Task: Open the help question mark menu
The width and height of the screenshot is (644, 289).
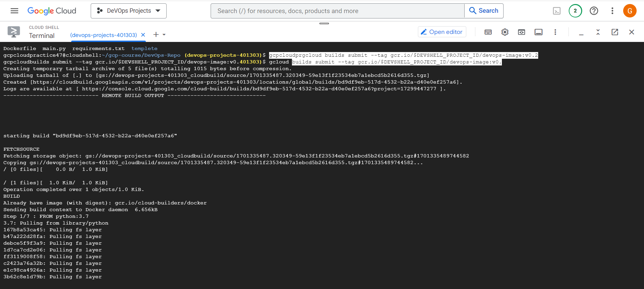Action: tap(594, 11)
